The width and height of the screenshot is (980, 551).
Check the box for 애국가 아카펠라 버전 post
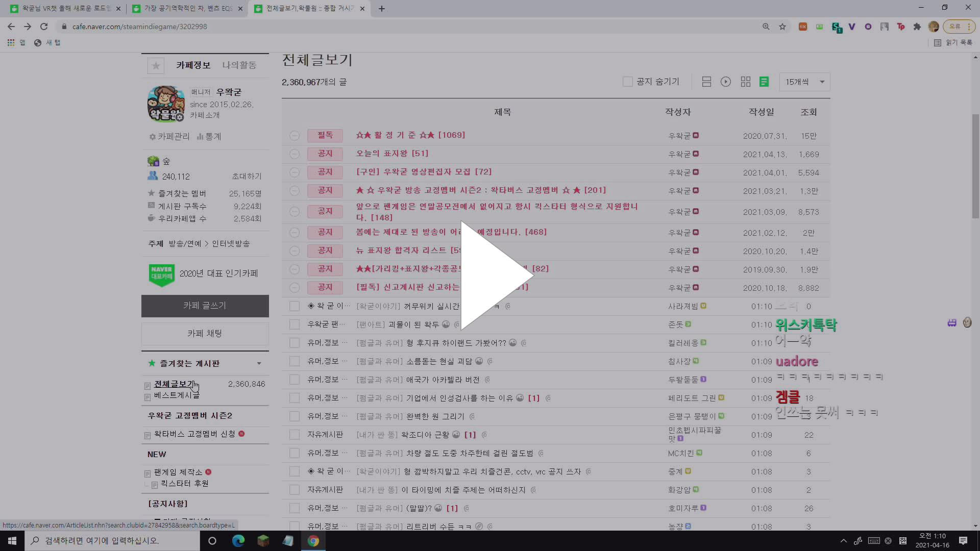coord(295,380)
